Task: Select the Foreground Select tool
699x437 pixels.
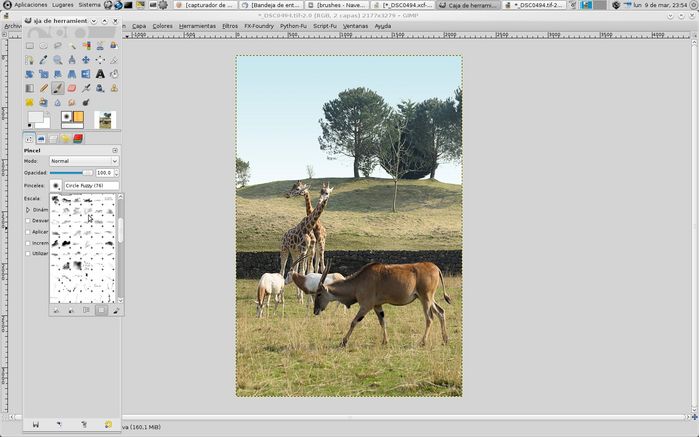Action: [114, 45]
